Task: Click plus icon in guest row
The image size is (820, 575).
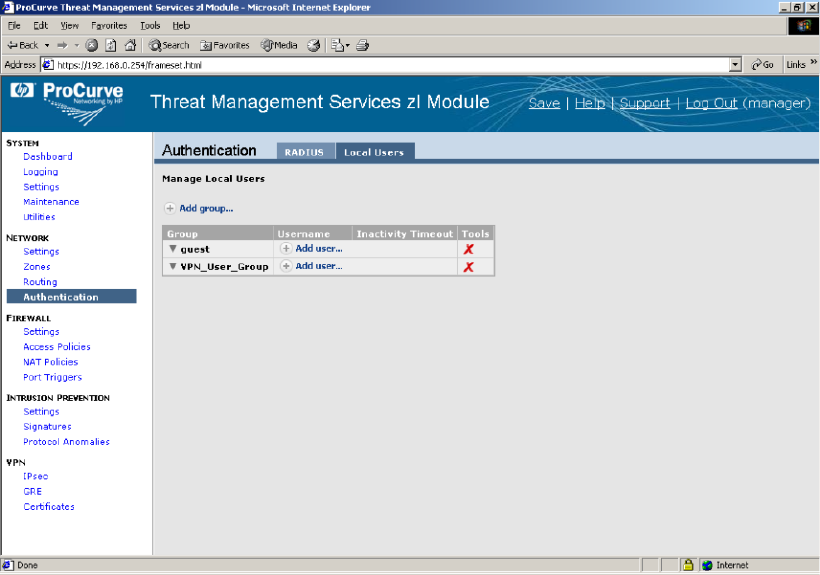Action: (286, 248)
